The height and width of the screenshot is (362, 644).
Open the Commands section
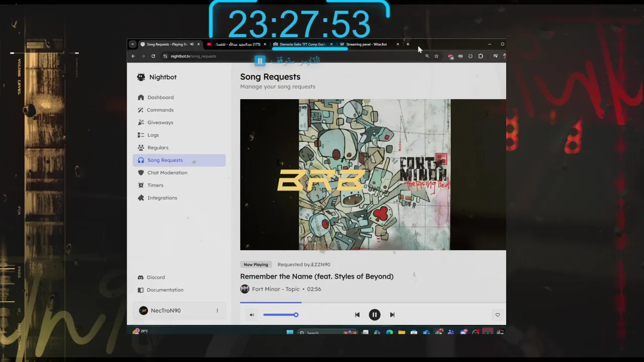(x=179, y=110)
